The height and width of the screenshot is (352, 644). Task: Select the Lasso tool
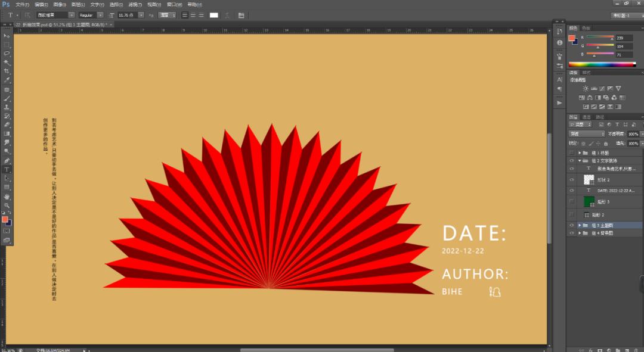[x=7, y=54]
